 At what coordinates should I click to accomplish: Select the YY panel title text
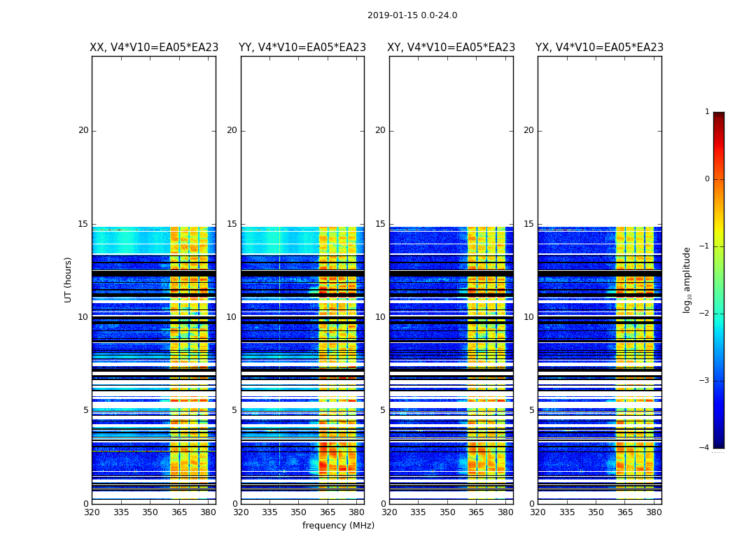tap(302, 48)
